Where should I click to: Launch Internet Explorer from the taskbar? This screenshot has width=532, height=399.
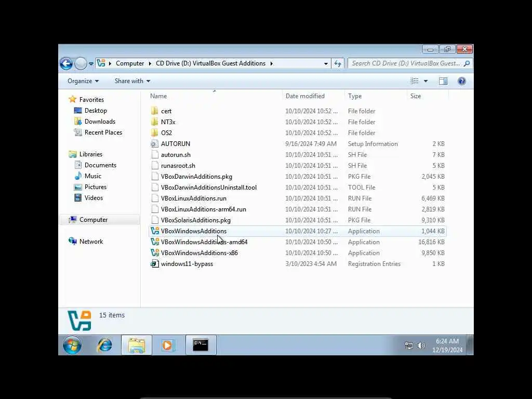click(104, 345)
